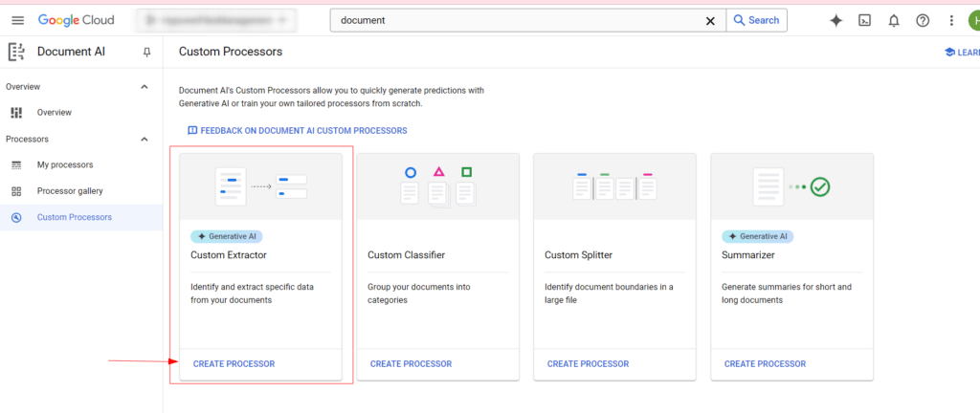The width and height of the screenshot is (980, 413).
Task: Open the main navigation hamburger menu
Action: (x=17, y=20)
